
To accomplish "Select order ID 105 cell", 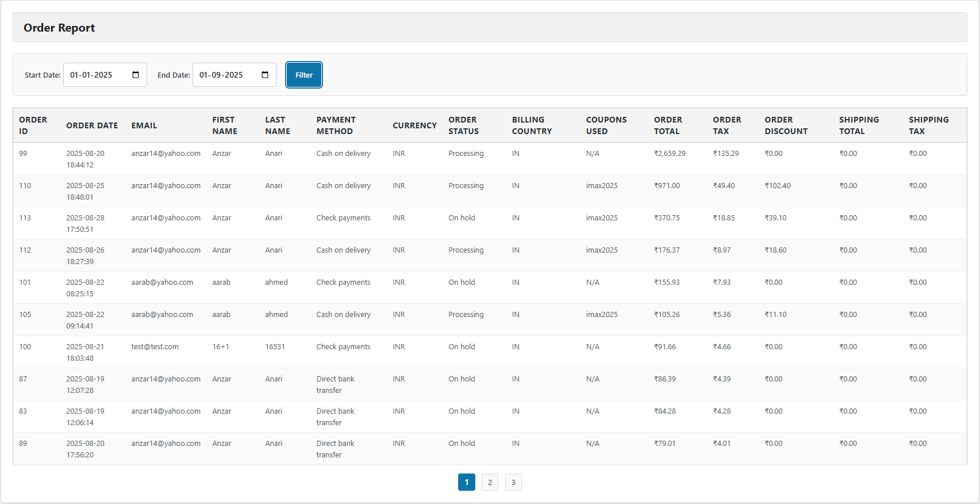I will [25, 315].
